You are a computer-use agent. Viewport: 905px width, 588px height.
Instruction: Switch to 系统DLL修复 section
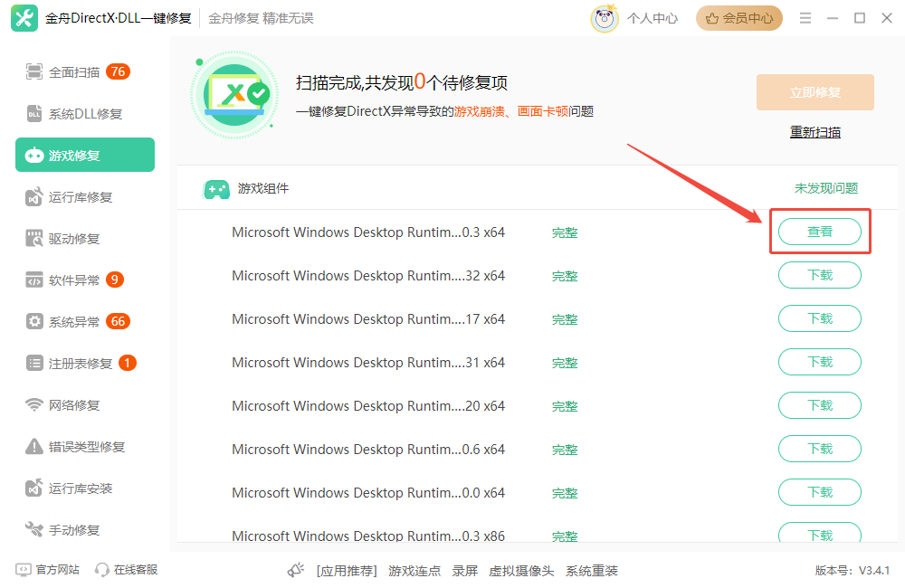[85, 114]
